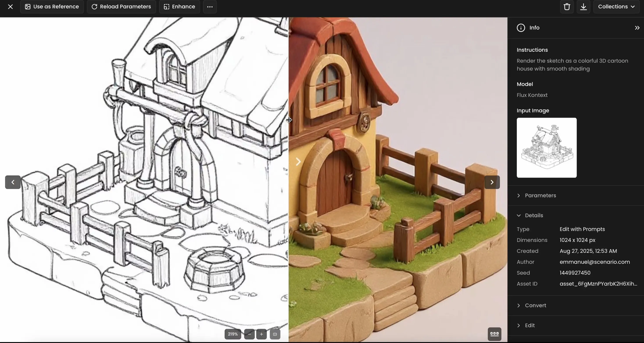Expand the Convert section
The width and height of the screenshot is (644, 343).
pyautogui.click(x=535, y=305)
